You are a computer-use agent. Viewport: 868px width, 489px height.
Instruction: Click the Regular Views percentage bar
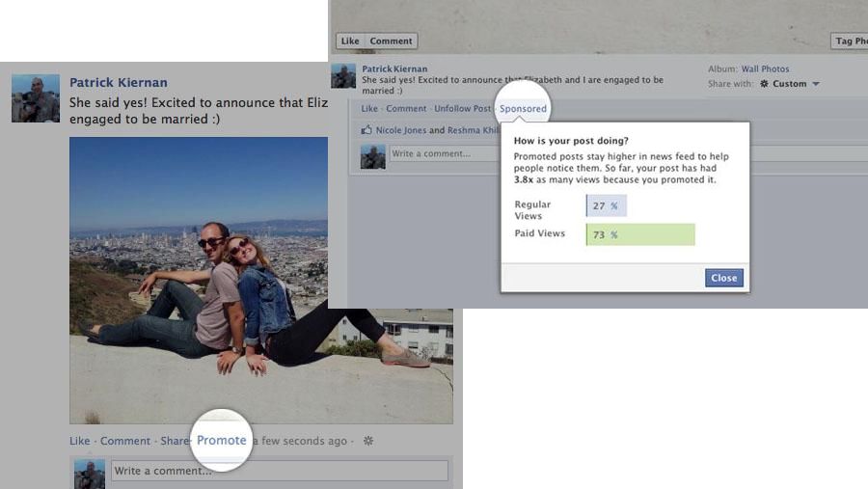[607, 205]
